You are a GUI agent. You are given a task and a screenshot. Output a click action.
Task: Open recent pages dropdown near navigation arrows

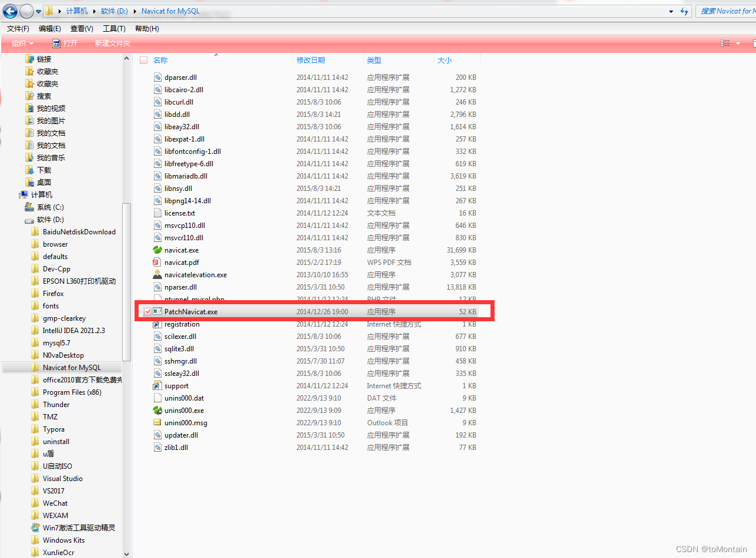pyautogui.click(x=39, y=11)
